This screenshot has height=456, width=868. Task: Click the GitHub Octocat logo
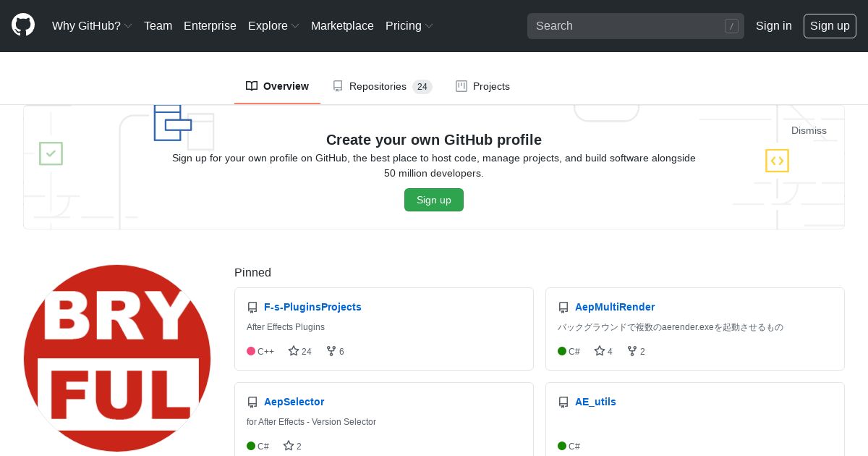coord(23,25)
